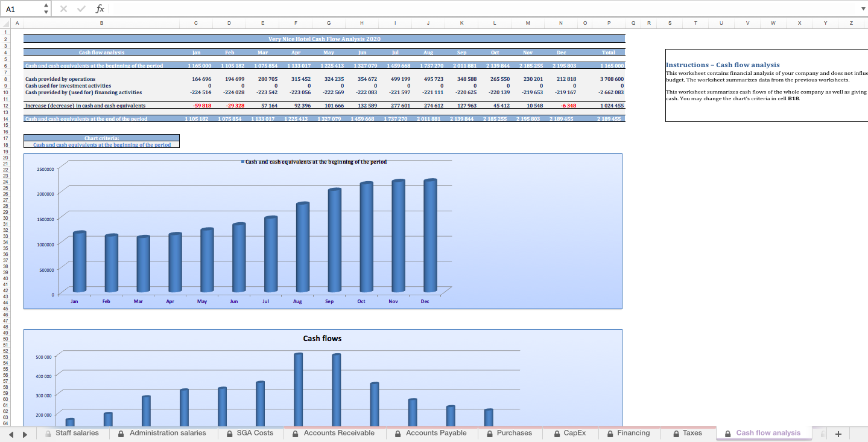Click the formula bar expand arrow
Viewport: 868px width, 442px height.
[863, 8]
